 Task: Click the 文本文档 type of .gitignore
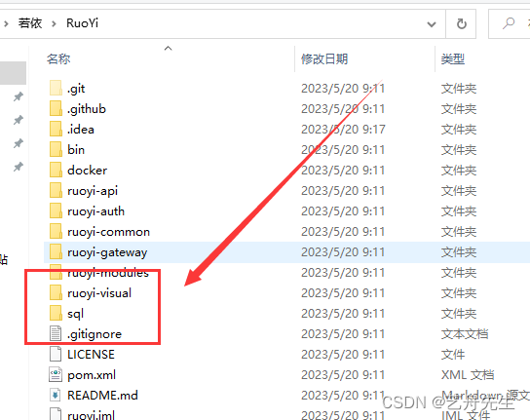click(x=465, y=334)
